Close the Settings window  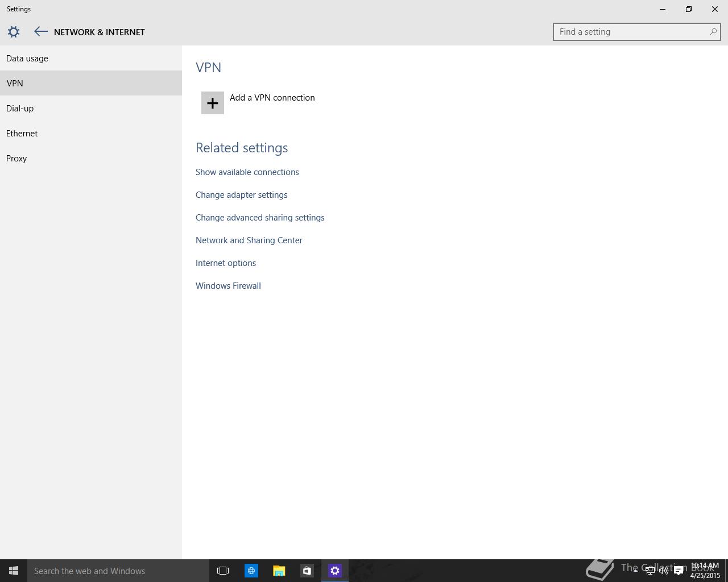click(x=715, y=9)
